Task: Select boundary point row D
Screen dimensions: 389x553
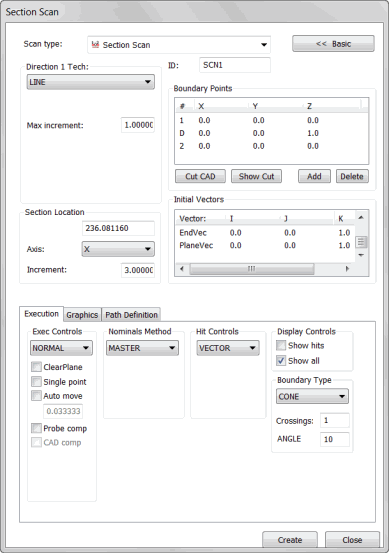Action: [271, 133]
